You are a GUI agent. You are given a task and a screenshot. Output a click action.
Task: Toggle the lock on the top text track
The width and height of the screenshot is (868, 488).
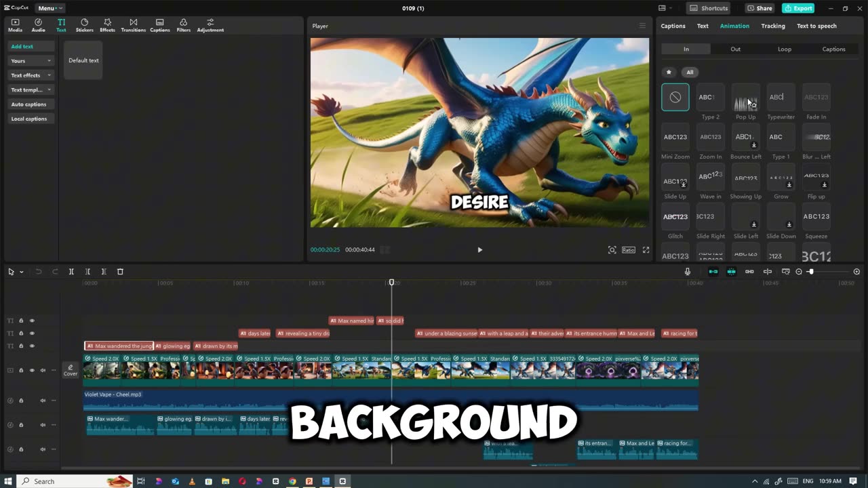[21, 321]
